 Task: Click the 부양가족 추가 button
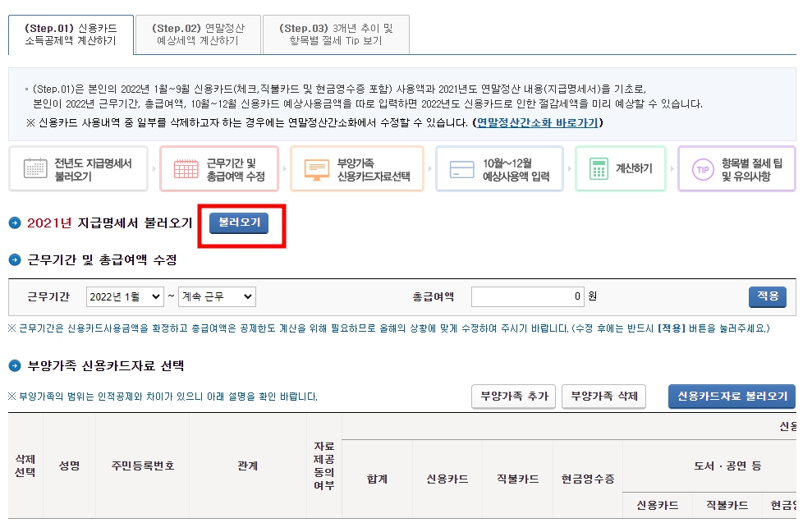click(513, 396)
